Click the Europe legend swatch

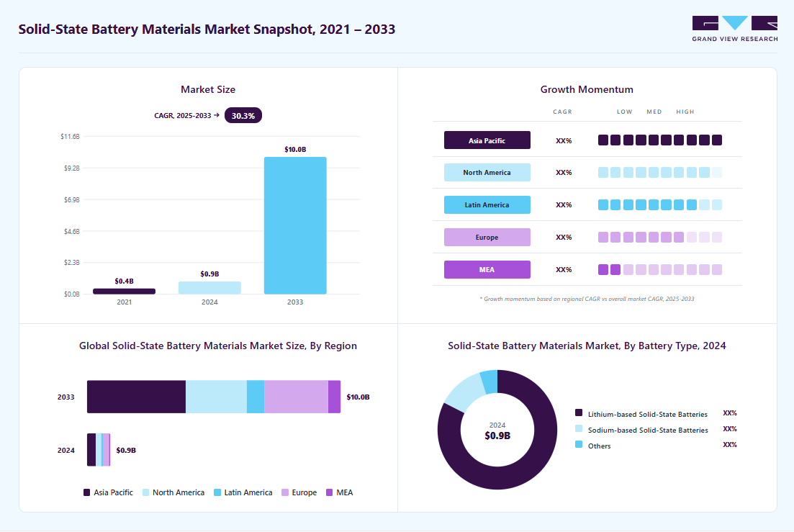[285, 492]
